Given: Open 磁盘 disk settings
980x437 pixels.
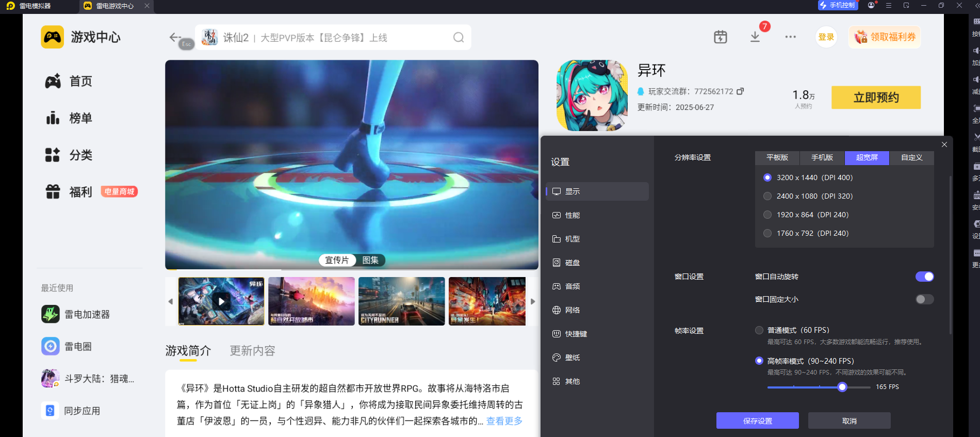Looking at the screenshot, I should [597, 263].
